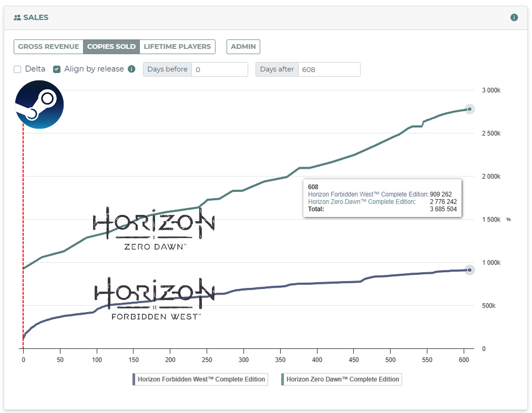Click the endpoint dot on the Zero Dawn curve
Screen dimensions: 532x413
click(x=469, y=109)
